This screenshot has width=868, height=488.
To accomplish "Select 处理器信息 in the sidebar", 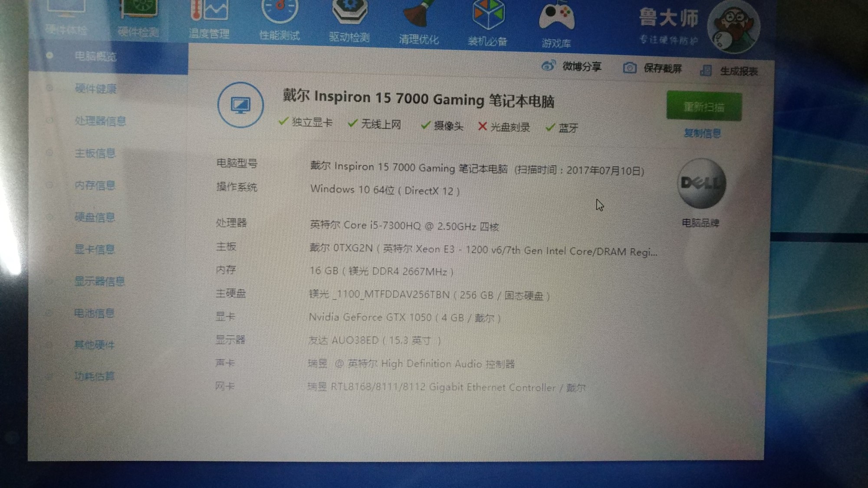I will (100, 121).
